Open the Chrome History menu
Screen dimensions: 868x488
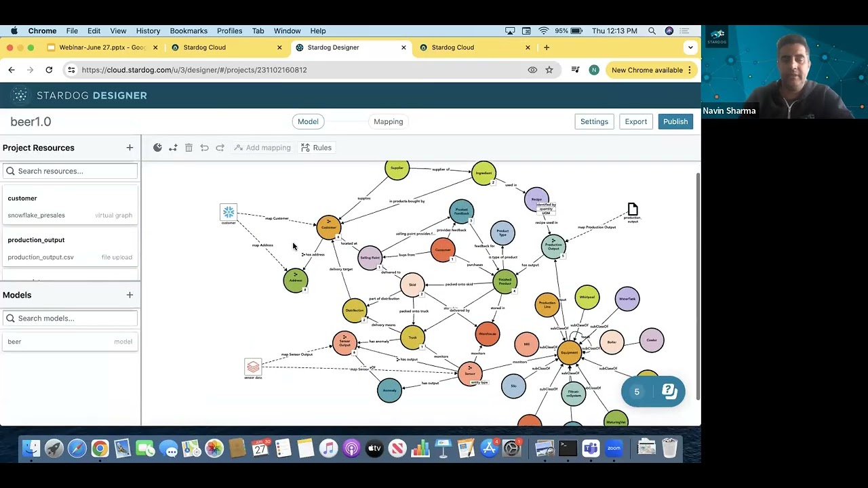tap(148, 30)
